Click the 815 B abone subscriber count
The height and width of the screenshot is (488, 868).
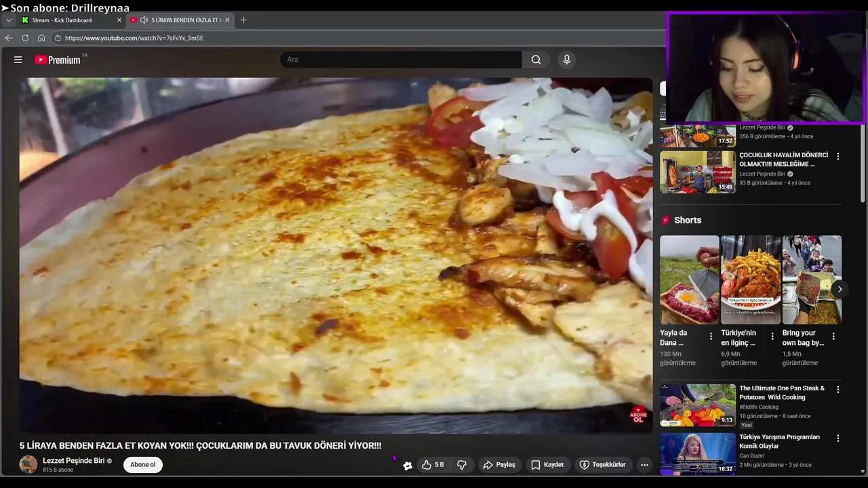click(58, 470)
